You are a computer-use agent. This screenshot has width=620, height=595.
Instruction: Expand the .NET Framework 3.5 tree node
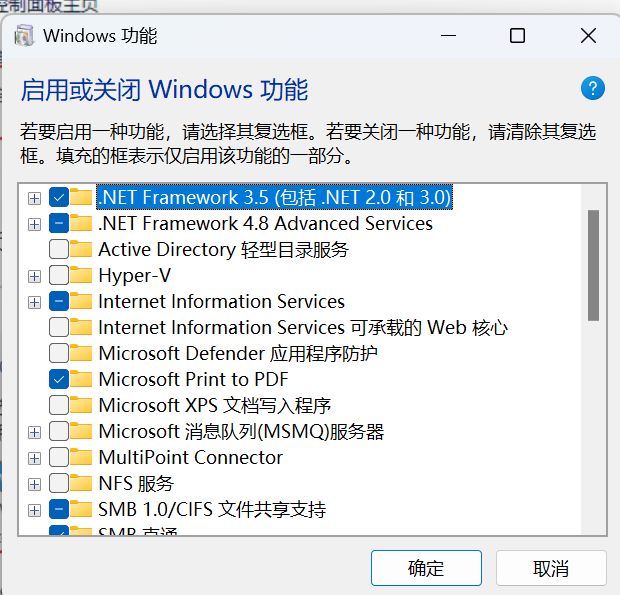[x=35, y=197]
